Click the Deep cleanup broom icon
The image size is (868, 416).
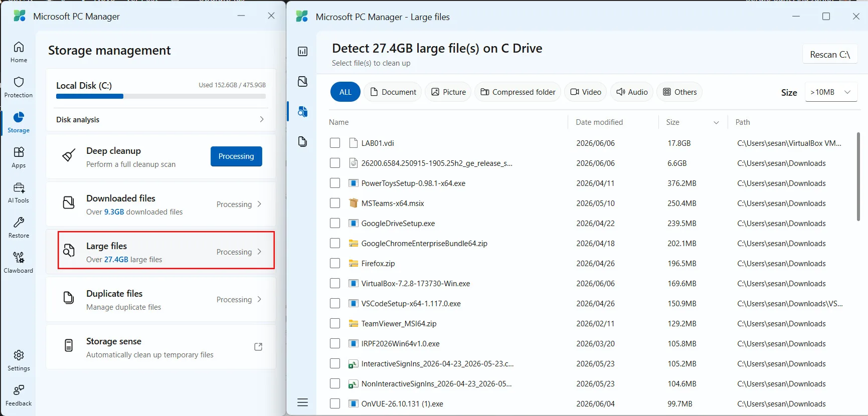pyautogui.click(x=69, y=156)
